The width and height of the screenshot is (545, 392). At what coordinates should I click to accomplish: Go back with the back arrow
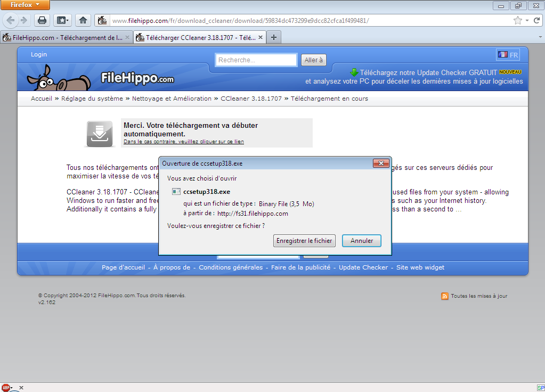11,20
